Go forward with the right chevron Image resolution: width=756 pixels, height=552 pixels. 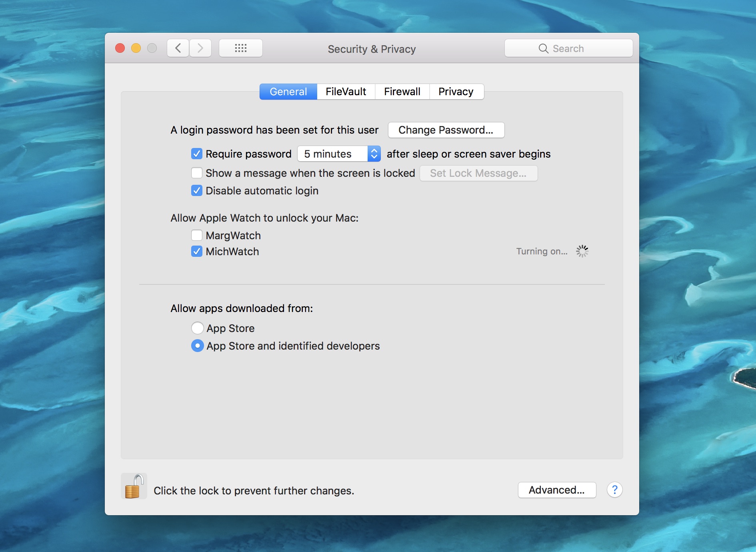(200, 48)
